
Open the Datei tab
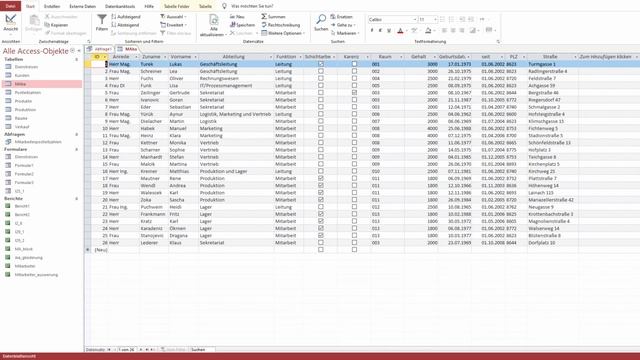coord(11,6)
